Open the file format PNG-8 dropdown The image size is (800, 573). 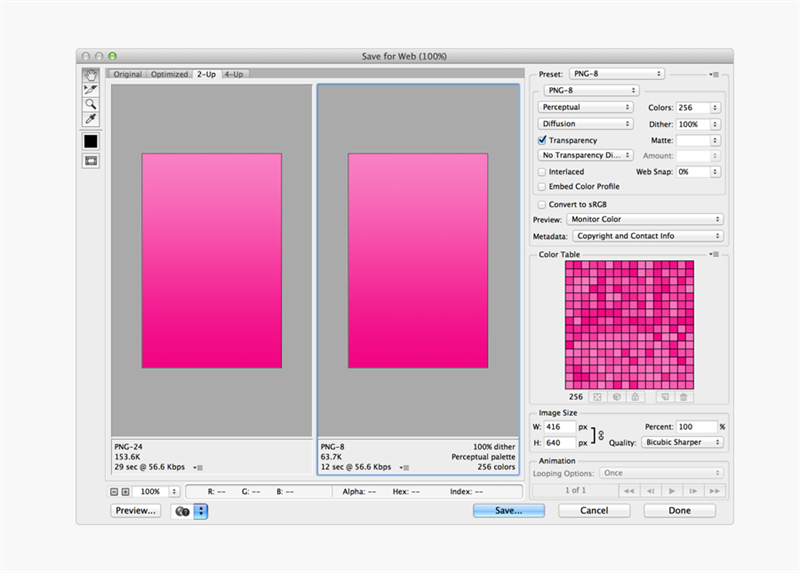click(x=591, y=90)
